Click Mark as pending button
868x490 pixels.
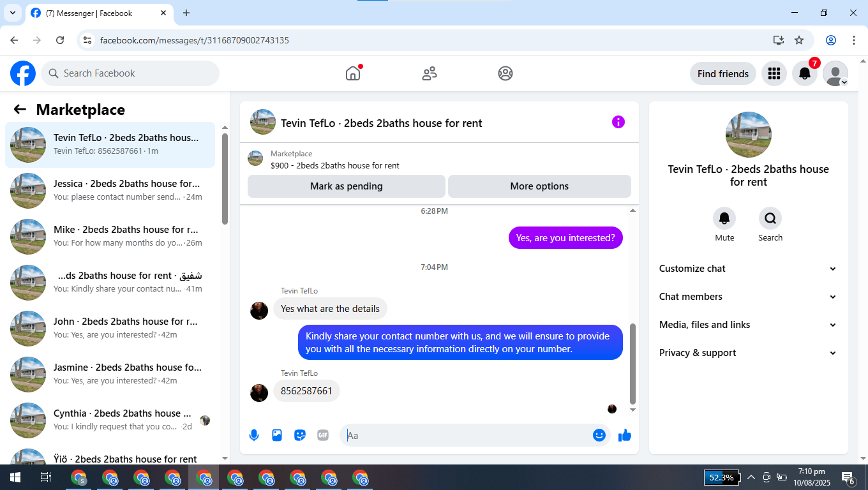pos(347,186)
